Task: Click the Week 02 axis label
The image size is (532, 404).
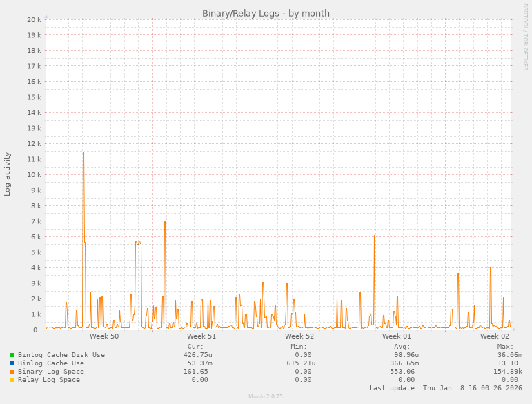Action: click(494, 336)
